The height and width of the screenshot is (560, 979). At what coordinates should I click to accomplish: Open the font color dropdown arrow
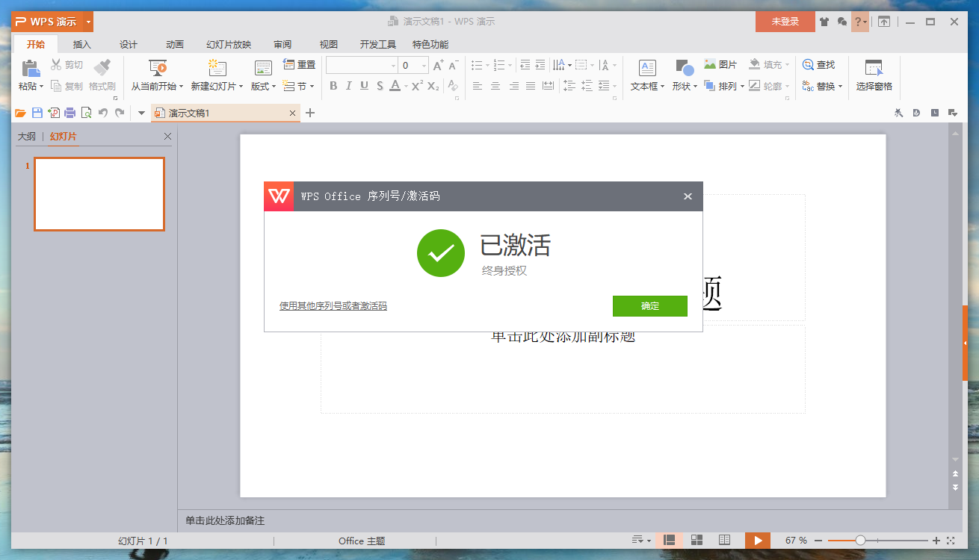[406, 87]
